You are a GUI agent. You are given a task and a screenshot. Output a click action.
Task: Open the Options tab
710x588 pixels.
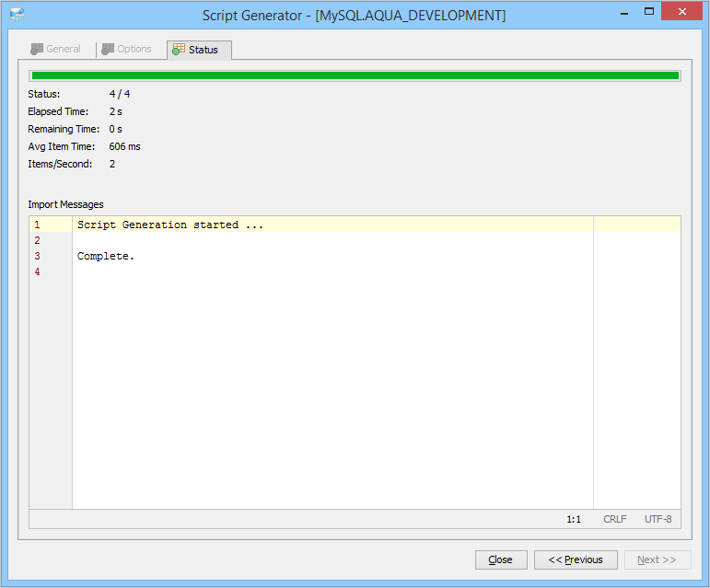127,49
